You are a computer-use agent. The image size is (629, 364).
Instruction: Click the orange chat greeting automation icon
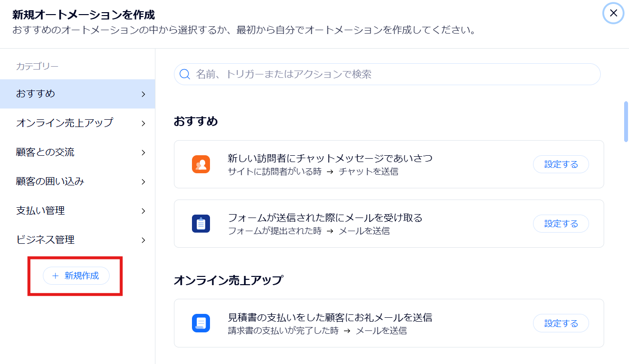click(x=201, y=164)
